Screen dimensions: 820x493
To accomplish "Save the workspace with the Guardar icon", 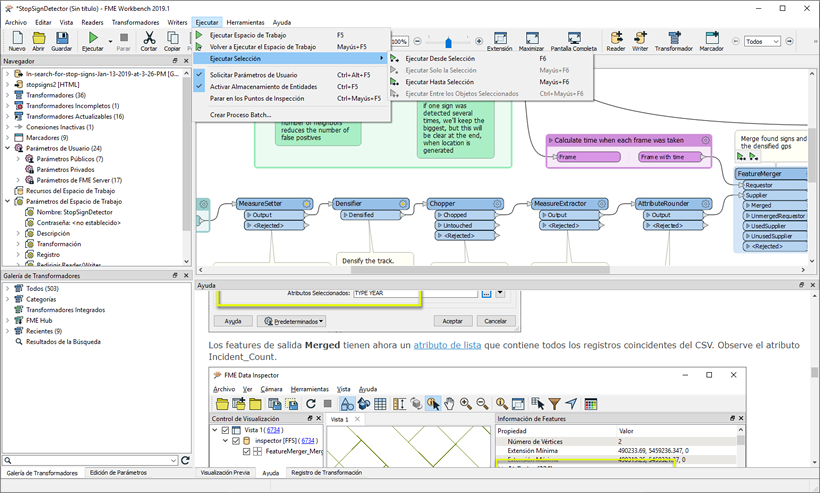I will pos(62,38).
